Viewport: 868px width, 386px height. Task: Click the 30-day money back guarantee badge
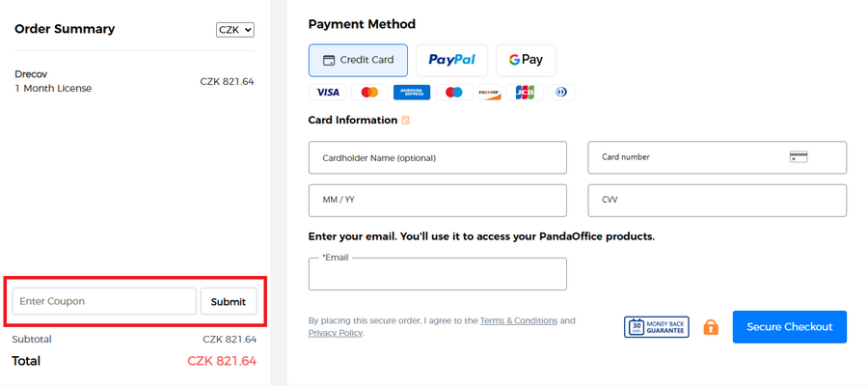click(656, 327)
